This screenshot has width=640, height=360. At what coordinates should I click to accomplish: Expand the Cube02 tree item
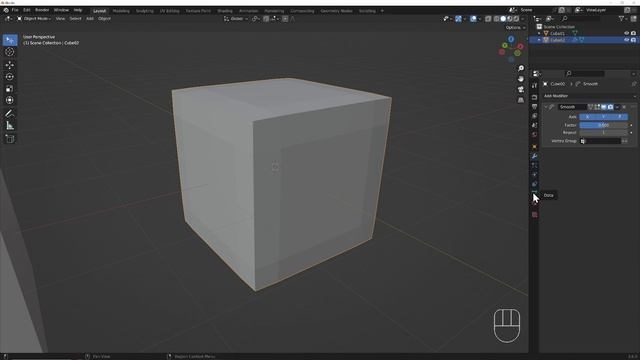tap(539, 40)
